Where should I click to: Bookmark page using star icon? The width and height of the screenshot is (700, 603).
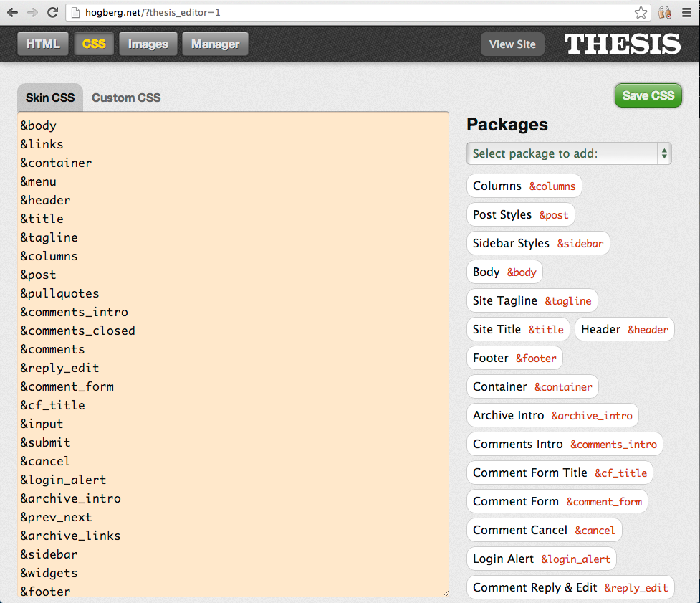(641, 12)
